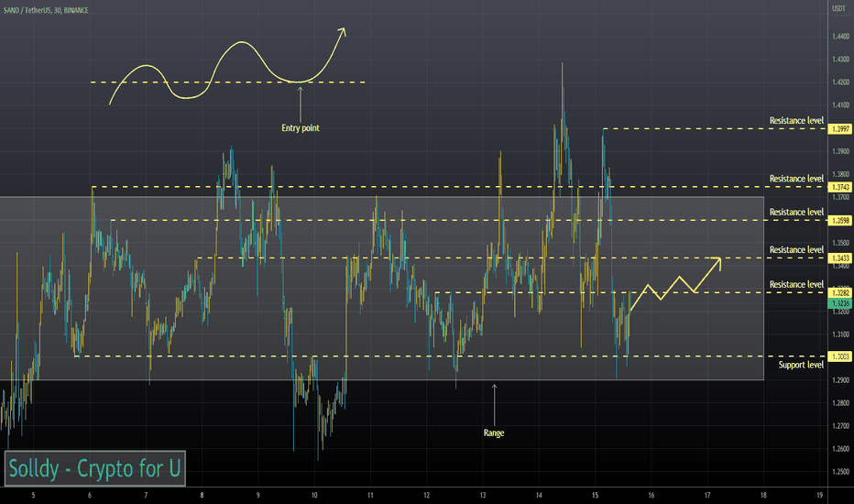Select the 1.3743 resistance price tag
The width and height of the screenshot is (854, 504).
point(839,187)
